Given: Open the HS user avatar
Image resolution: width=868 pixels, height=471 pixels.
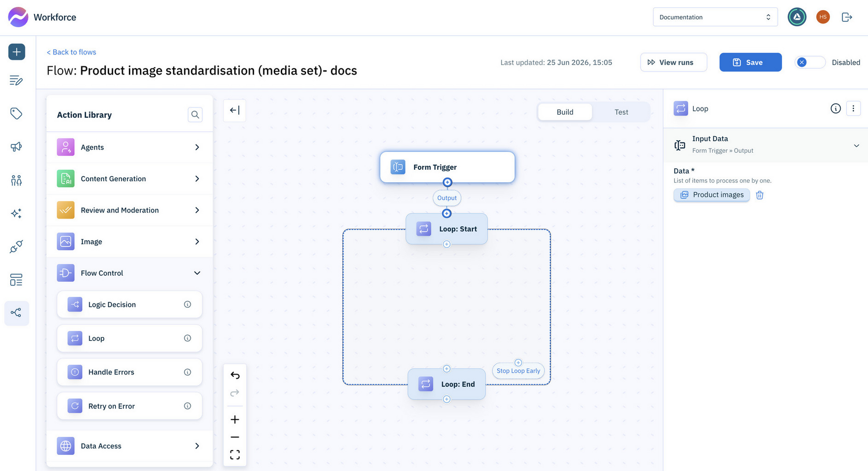Looking at the screenshot, I should pyautogui.click(x=823, y=17).
